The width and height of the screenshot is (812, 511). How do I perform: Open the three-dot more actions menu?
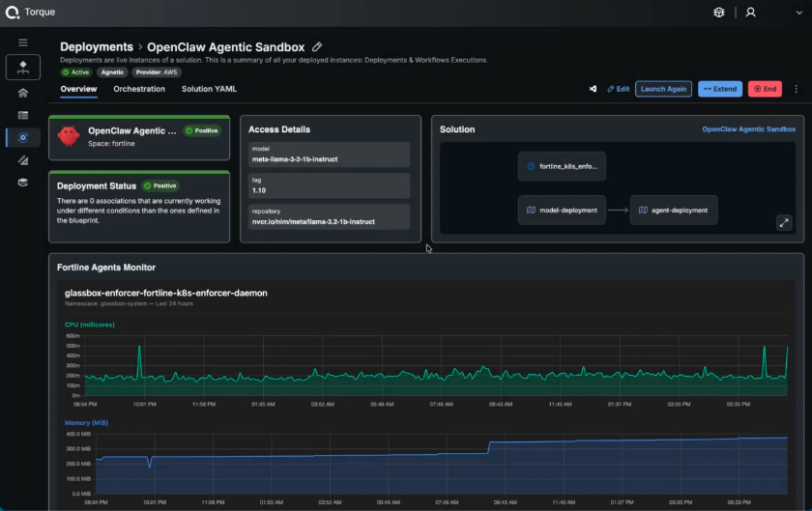(797, 89)
